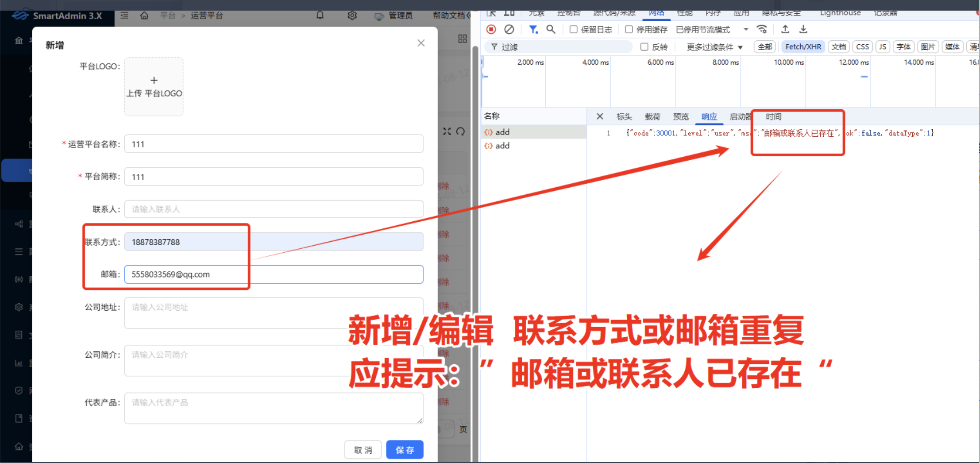Image resolution: width=980 pixels, height=463 pixels.
Task: Click the 联系人 input field
Action: tap(273, 209)
